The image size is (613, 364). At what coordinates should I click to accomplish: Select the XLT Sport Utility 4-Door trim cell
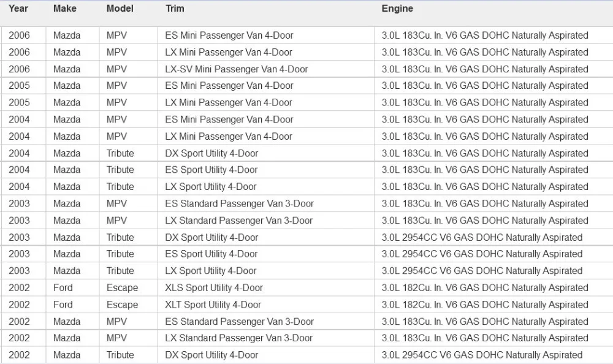(266, 305)
